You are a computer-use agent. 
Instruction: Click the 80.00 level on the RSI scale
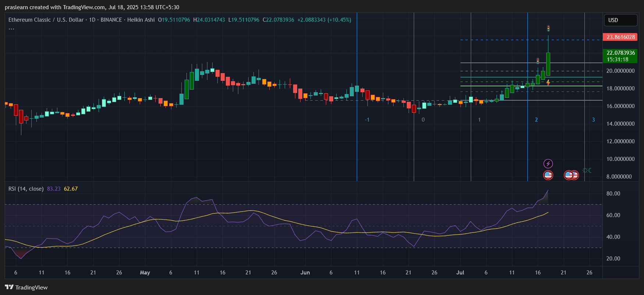pyautogui.click(x=613, y=194)
